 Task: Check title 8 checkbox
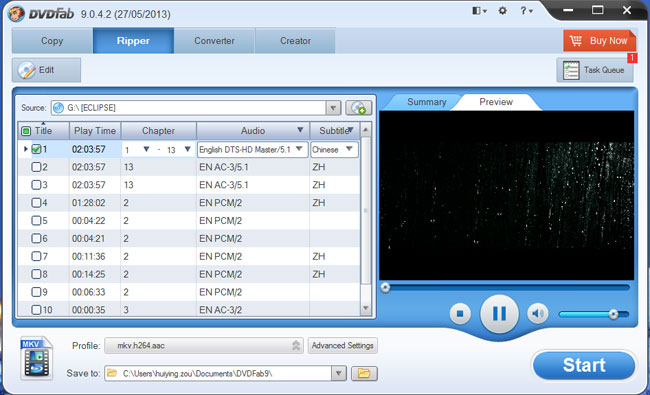(x=36, y=274)
